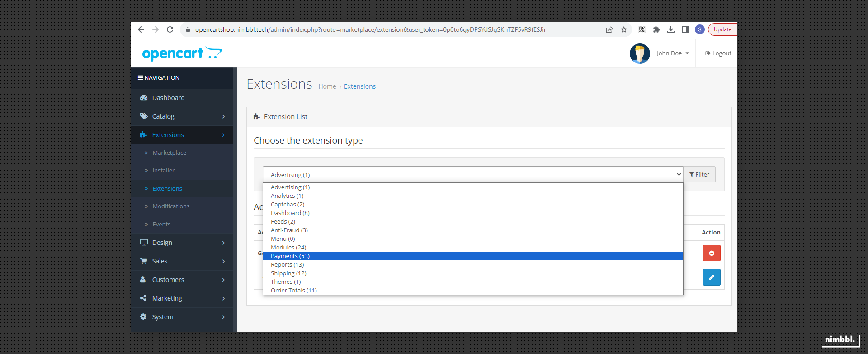
Task: Click the Extension List panel puzzle icon
Action: coord(257,117)
